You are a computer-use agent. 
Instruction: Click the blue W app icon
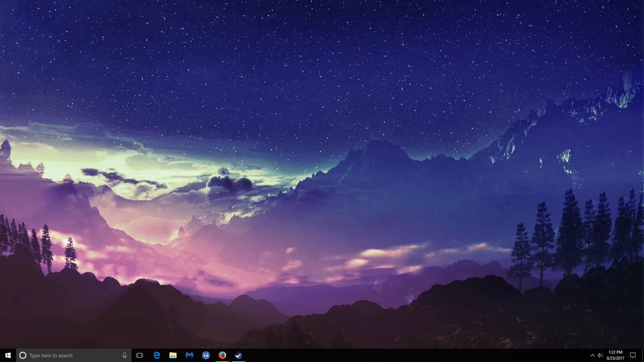(206, 355)
